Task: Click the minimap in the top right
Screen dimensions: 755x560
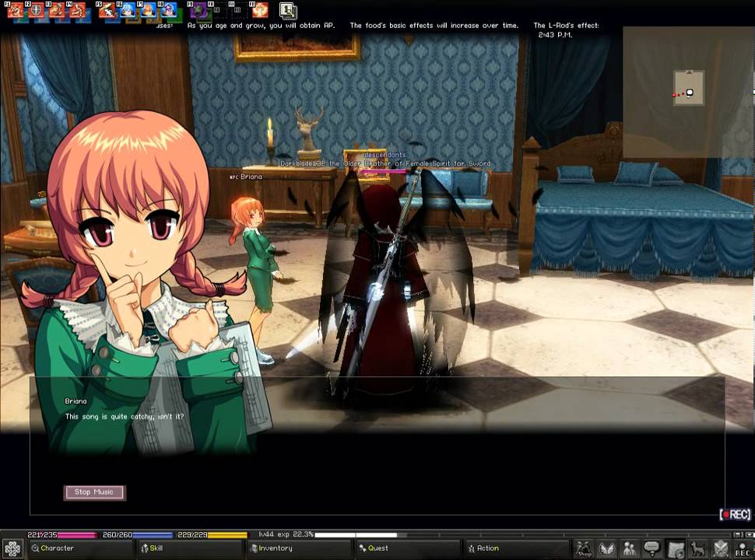Action: click(689, 92)
